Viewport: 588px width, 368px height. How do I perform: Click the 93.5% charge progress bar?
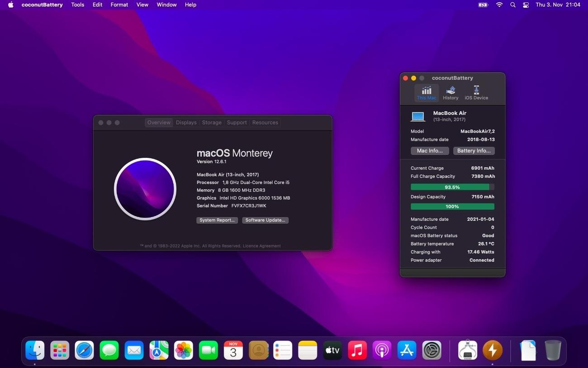click(x=452, y=187)
